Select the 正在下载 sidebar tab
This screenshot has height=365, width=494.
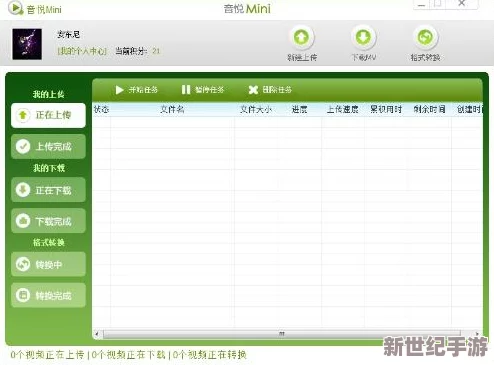(x=48, y=190)
